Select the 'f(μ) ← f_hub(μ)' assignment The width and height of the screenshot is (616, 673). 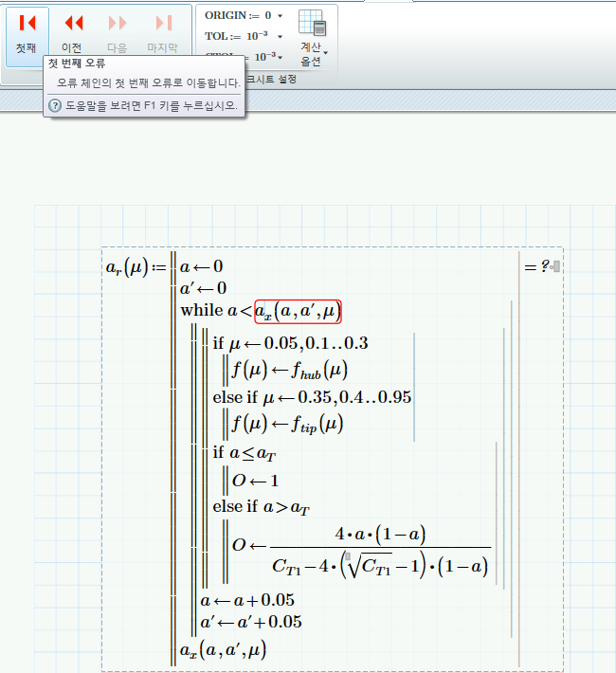point(289,370)
